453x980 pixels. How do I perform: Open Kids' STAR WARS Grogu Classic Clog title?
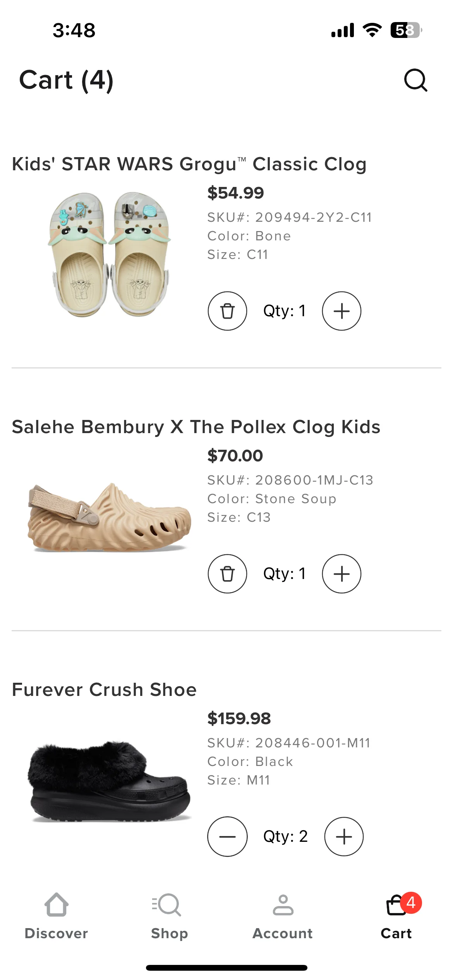(x=189, y=164)
